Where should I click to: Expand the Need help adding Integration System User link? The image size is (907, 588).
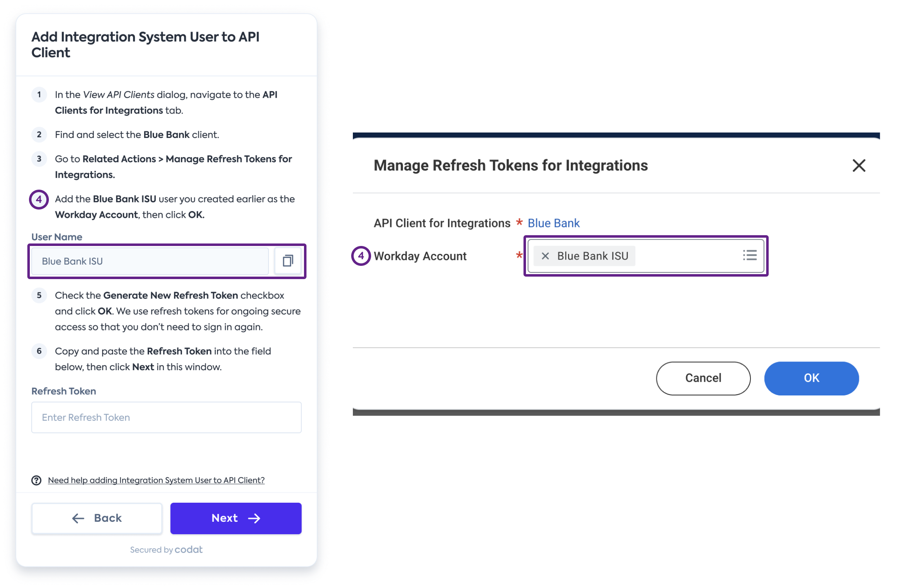pos(156,480)
